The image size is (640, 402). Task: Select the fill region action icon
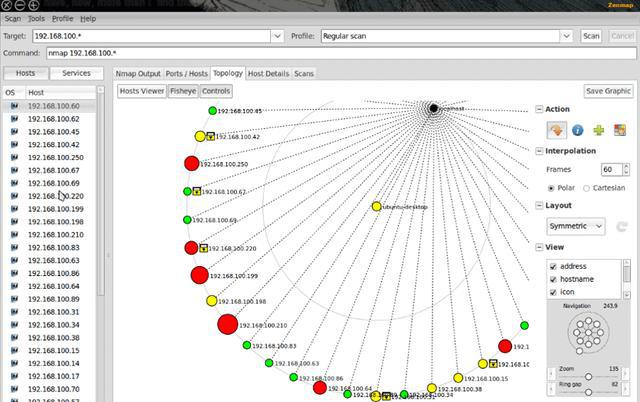(x=620, y=130)
